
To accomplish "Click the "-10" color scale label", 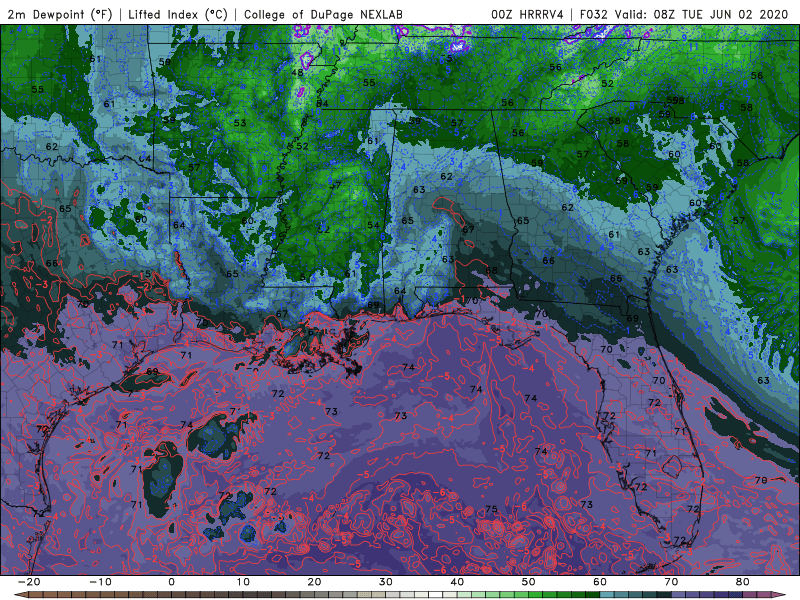I will click(100, 582).
